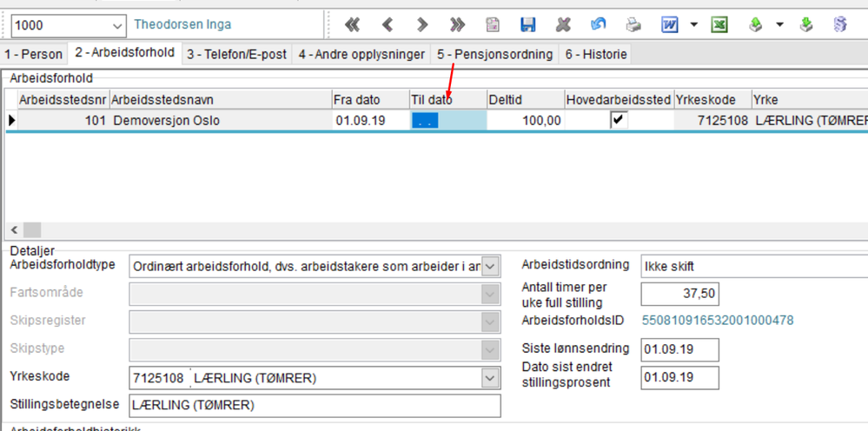The width and height of the screenshot is (868, 431).
Task: Click Yrkeskode column header
Action: (x=712, y=100)
